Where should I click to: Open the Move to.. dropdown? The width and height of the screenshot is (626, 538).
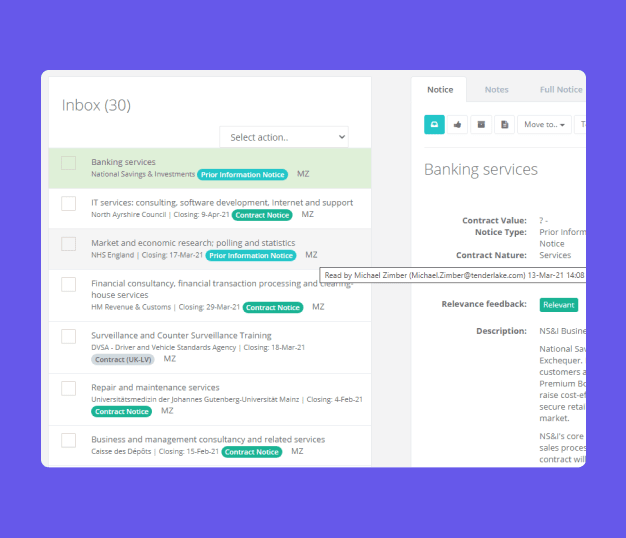[545, 125]
